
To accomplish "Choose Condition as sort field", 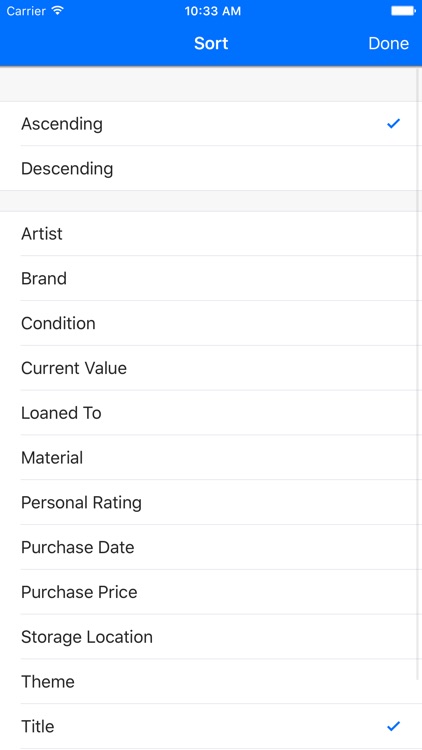I will 211,323.
